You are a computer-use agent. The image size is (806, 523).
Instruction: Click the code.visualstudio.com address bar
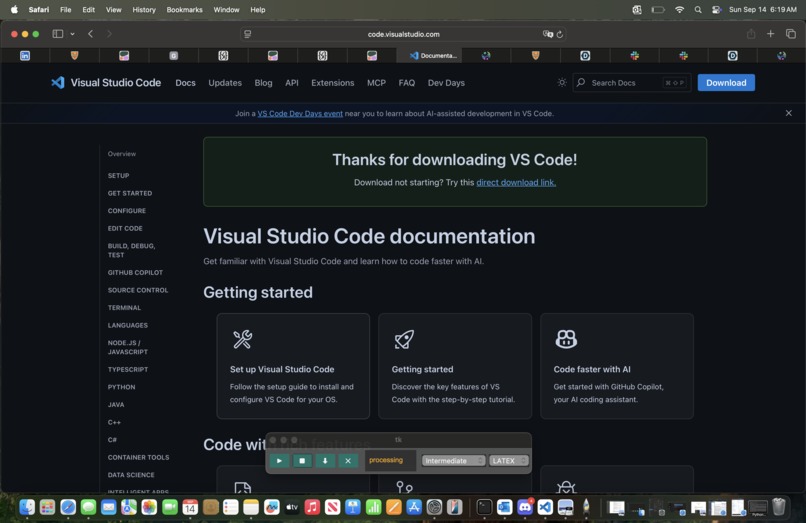[404, 34]
